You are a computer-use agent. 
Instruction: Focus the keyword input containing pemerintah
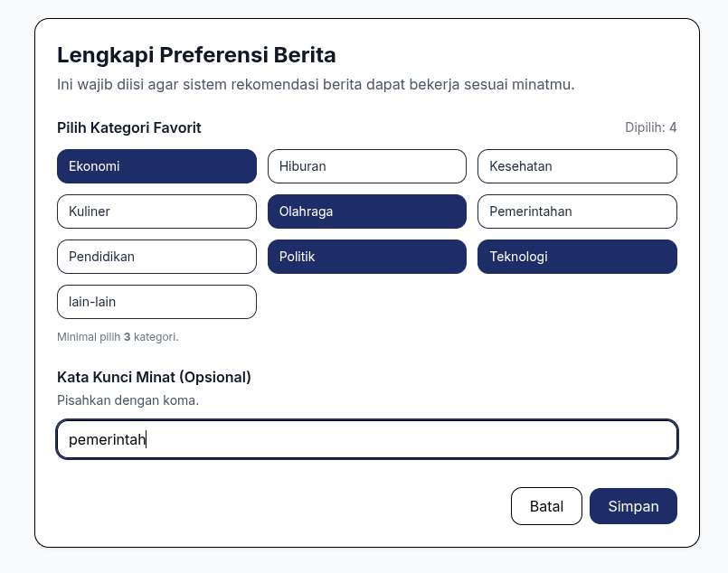point(367,439)
